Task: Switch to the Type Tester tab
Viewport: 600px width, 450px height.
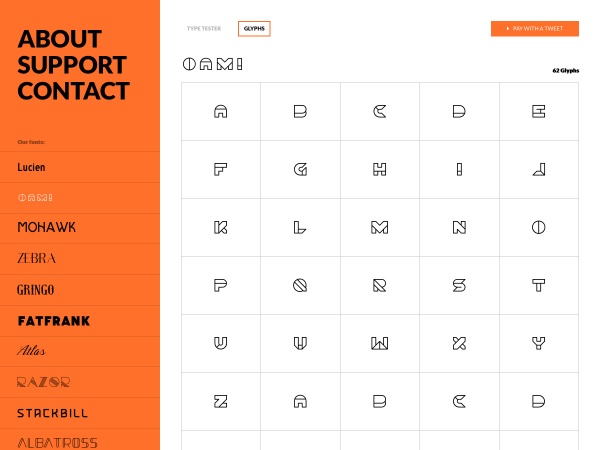Action: tap(204, 29)
